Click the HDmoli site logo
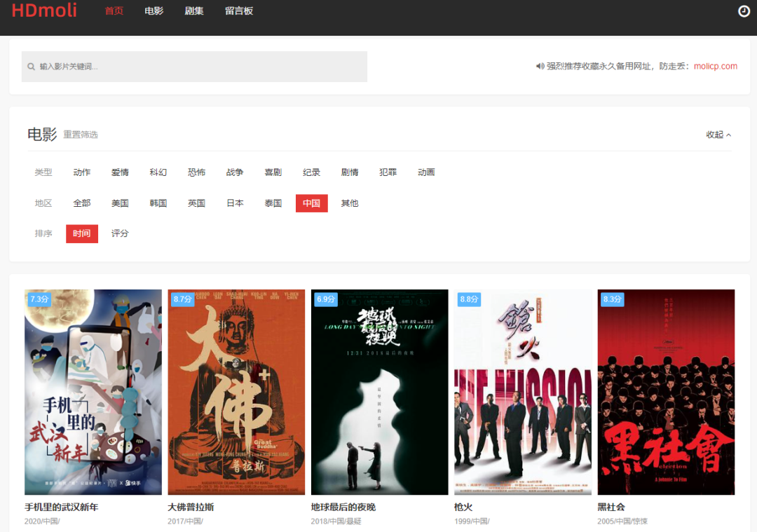Screen dimensions: 757x532 44,10
